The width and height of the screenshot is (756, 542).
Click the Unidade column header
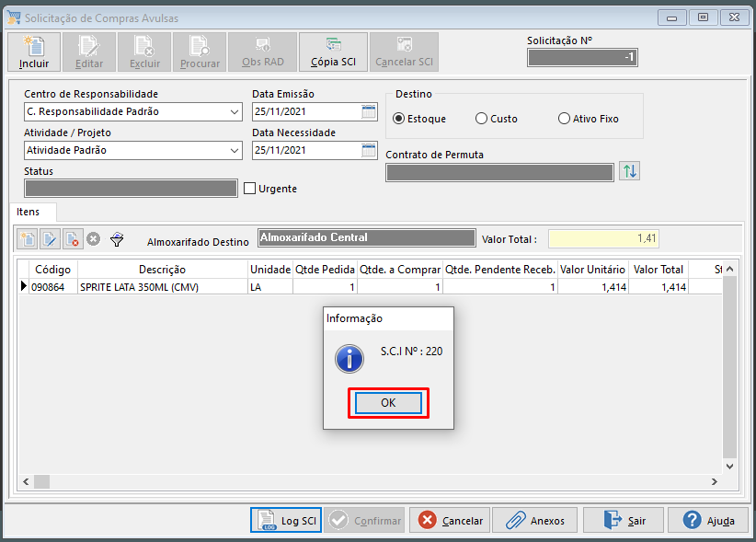pyautogui.click(x=270, y=270)
